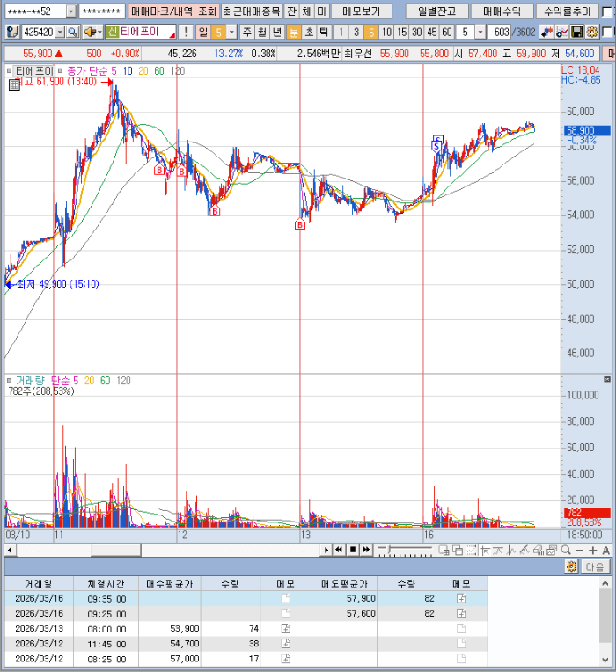This screenshot has height=672, width=616.
Task: Open memo icon in the 57,000 buy row
Action: (x=285, y=659)
